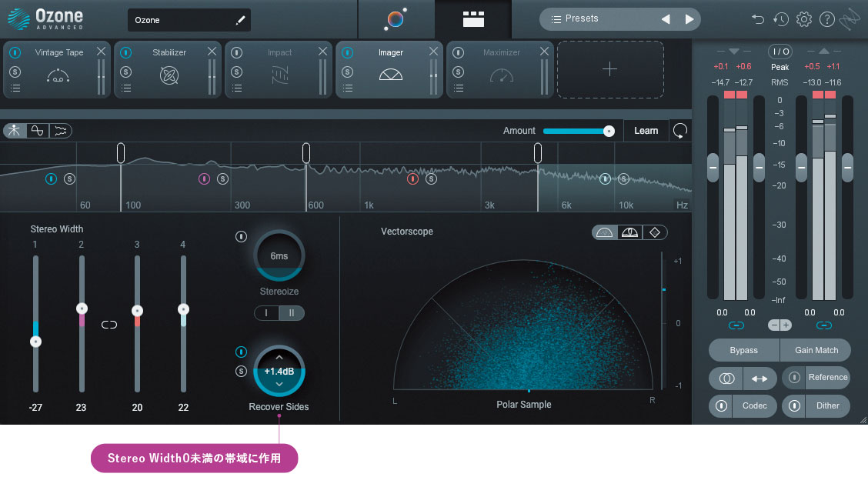The image size is (868, 477).
Task: Toggle the Stereoize power button
Action: click(241, 237)
